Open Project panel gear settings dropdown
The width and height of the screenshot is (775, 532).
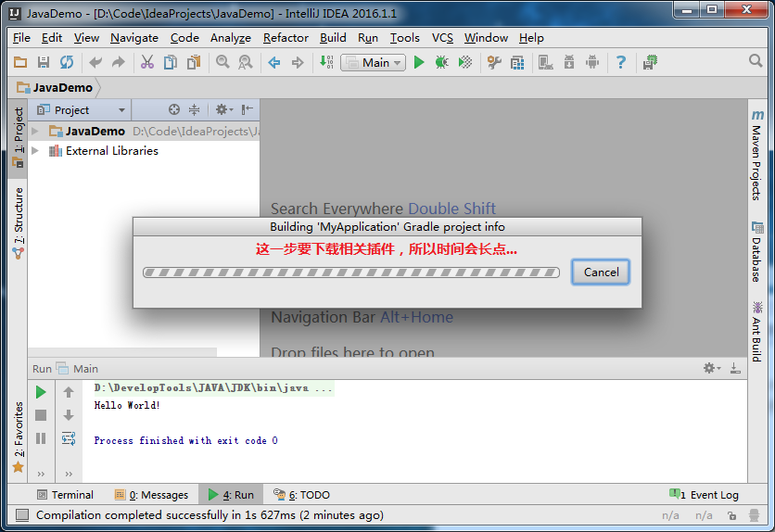pyautogui.click(x=224, y=109)
